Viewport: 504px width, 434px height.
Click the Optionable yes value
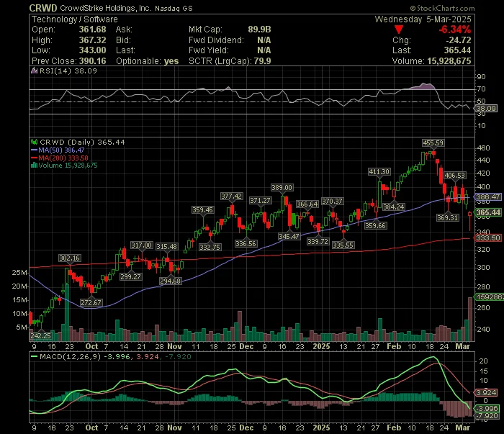click(x=171, y=61)
